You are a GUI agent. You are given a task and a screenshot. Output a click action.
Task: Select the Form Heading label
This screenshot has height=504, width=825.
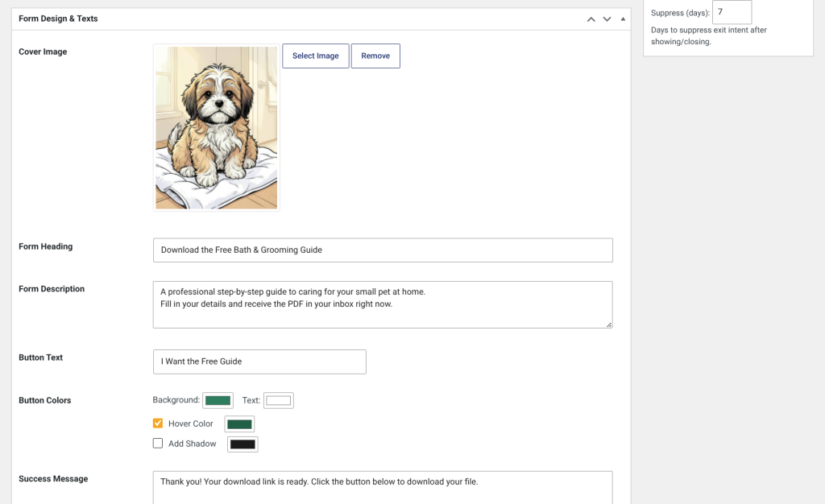click(x=45, y=246)
